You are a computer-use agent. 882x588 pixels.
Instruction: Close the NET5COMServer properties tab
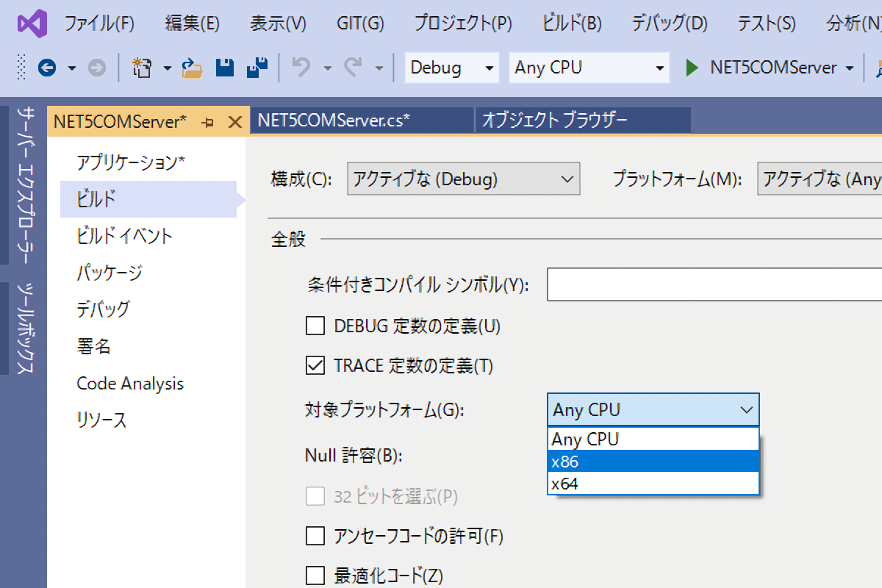pyautogui.click(x=235, y=122)
